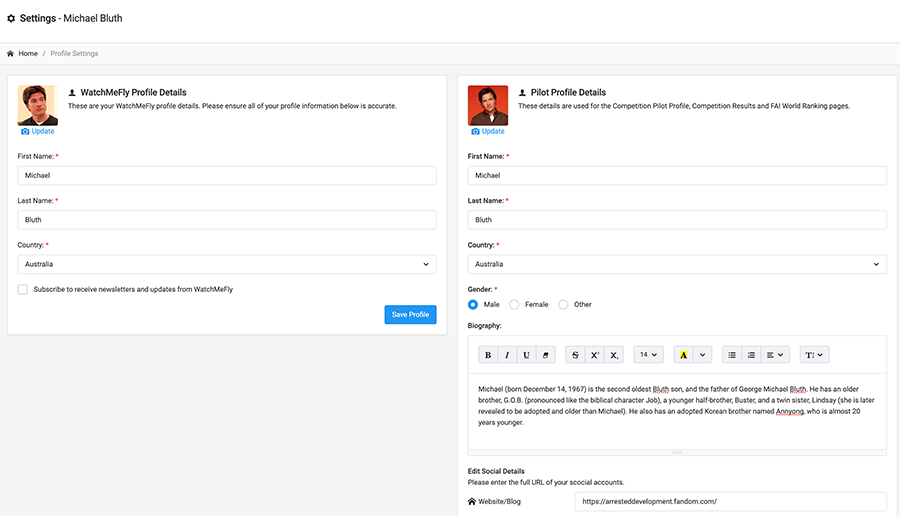900x516 pixels.
Task: Toggle bold formatting in biography editor
Action: [488, 355]
